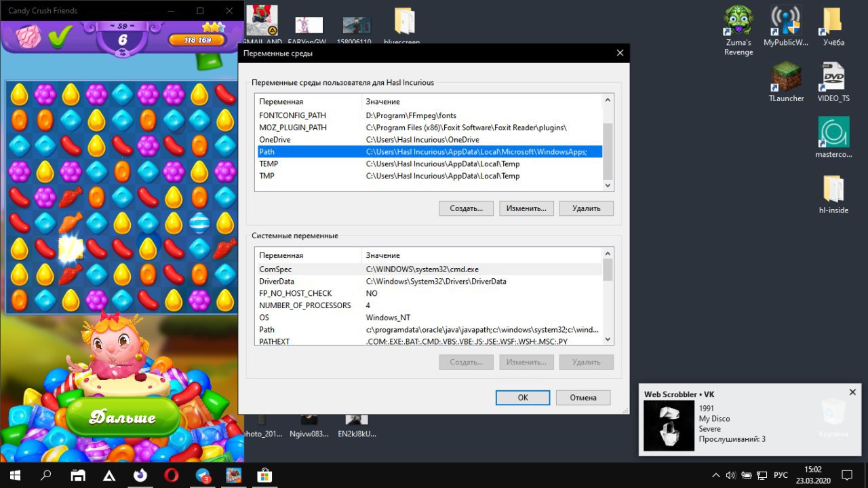
Task: Switch to Candy Crush via taskbar icon
Action: 234,474
